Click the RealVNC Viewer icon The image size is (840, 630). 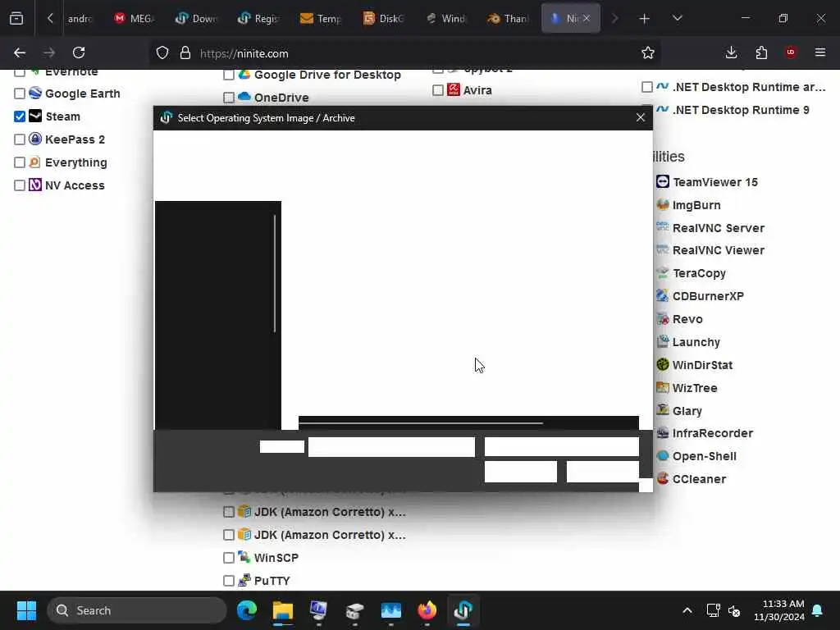pos(663,250)
